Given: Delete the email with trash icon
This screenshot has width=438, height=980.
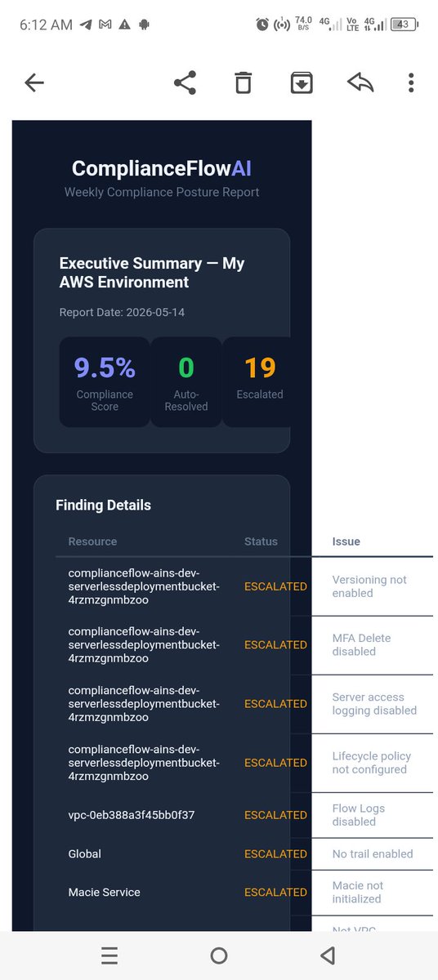Looking at the screenshot, I should [x=243, y=82].
